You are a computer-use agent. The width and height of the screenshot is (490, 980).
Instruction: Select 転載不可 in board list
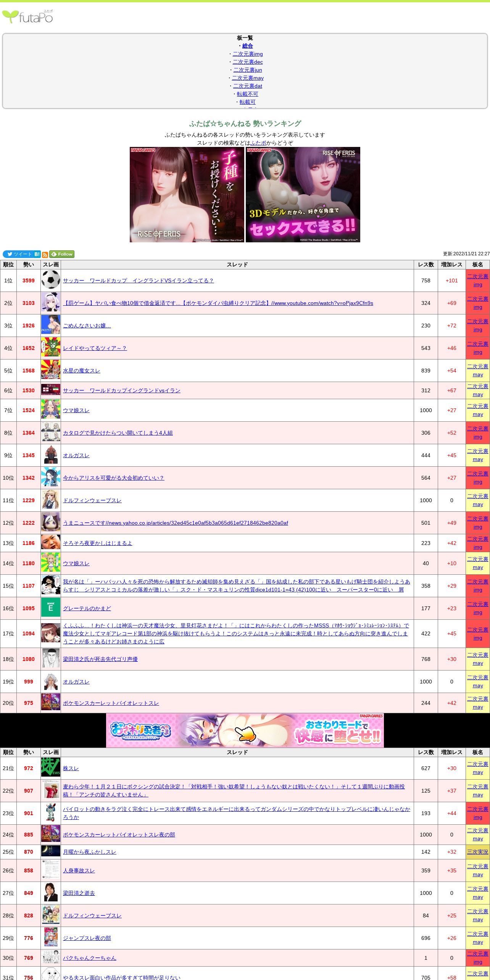(248, 94)
